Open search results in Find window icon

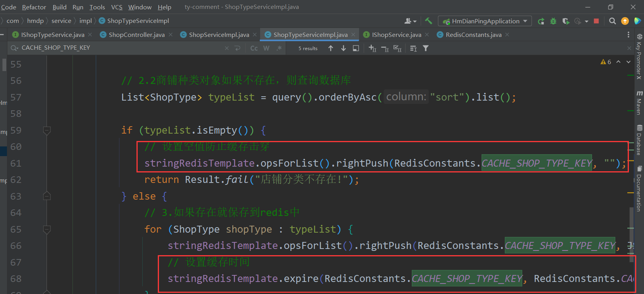[414, 48]
